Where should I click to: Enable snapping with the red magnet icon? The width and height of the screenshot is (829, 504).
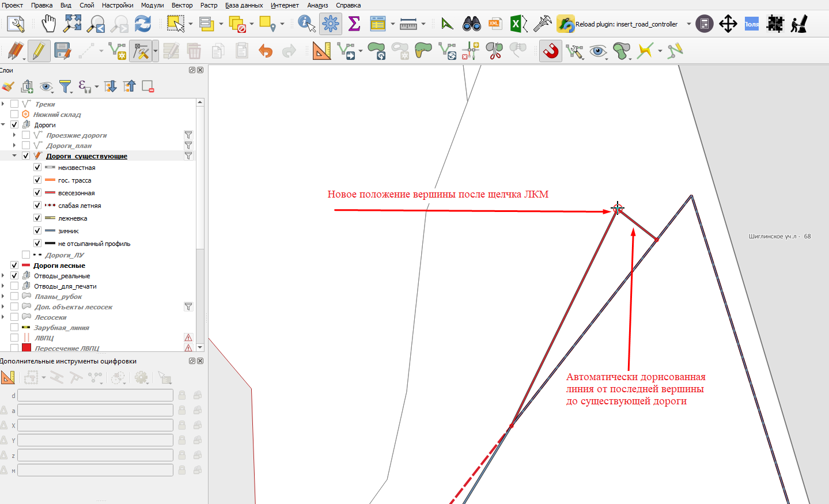click(x=551, y=51)
